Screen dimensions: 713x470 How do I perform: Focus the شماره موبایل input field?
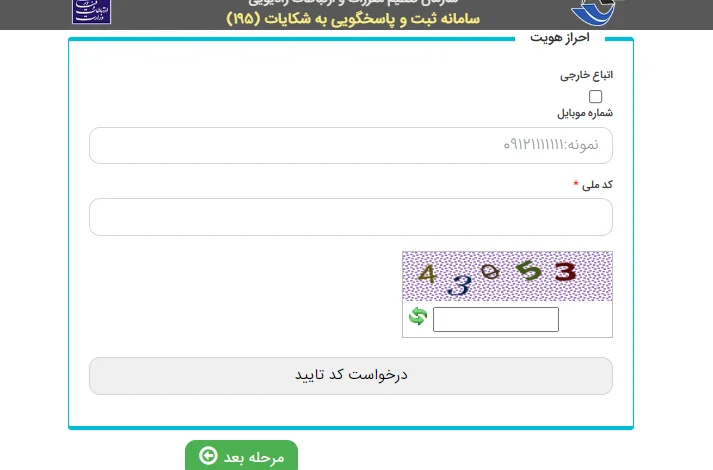pyautogui.click(x=351, y=145)
